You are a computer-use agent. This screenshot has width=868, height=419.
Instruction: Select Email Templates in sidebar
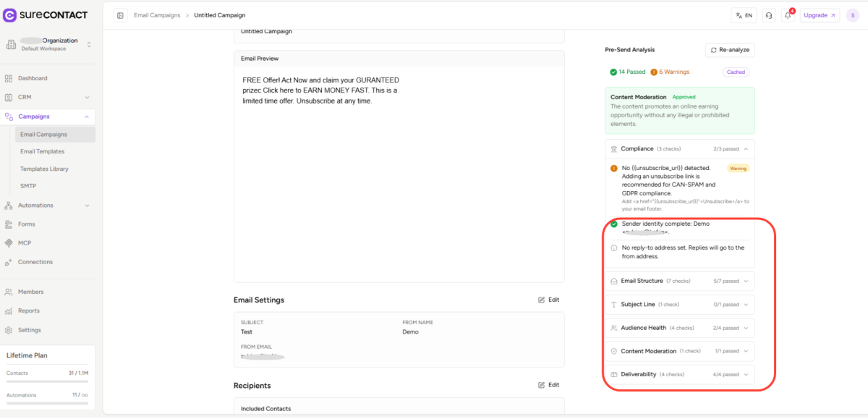(x=42, y=151)
